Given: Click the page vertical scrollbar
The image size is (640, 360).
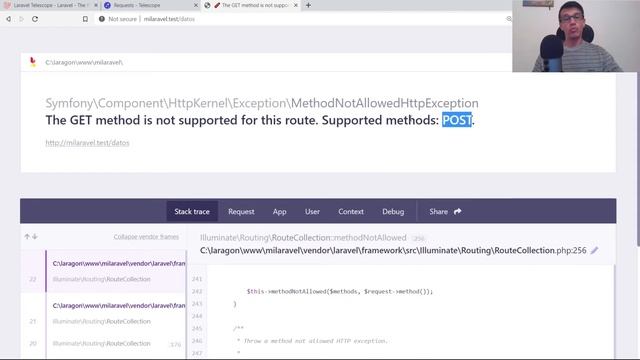Looking at the screenshot, I should pos(638,159).
